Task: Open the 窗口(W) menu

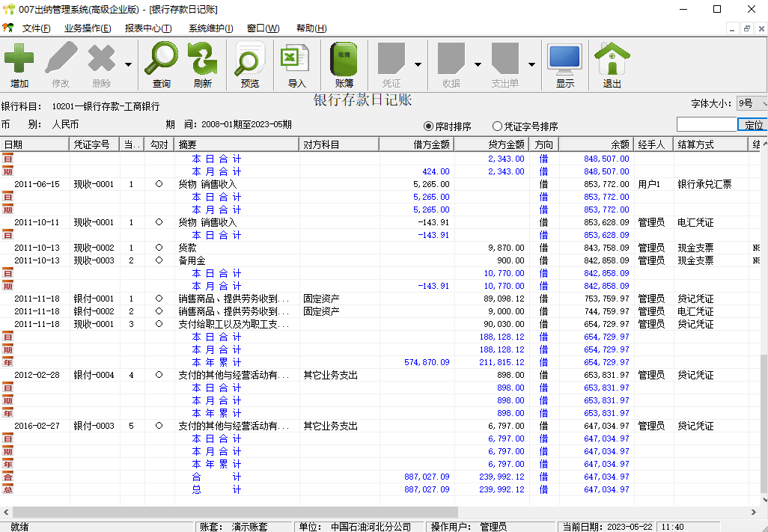Action: tap(263, 28)
